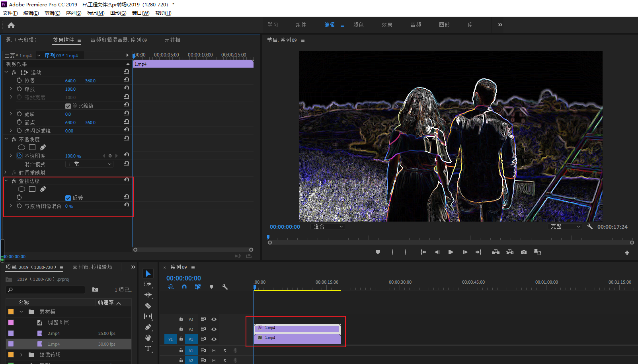Open the 剪辑(C) menu

pyautogui.click(x=53, y=13)
